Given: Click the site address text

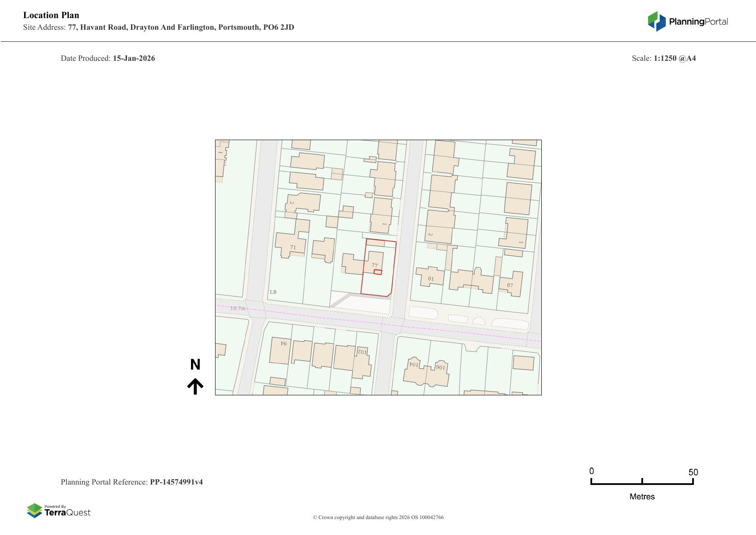Looking at the screenshot, I should tap(181, 27).
